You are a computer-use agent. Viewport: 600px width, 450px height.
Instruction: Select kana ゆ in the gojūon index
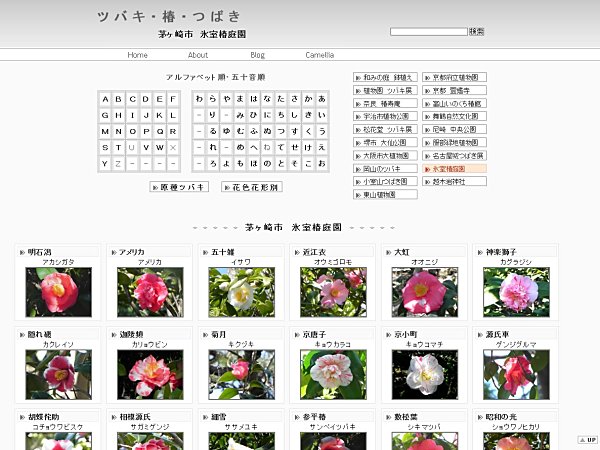coord(227,132)
